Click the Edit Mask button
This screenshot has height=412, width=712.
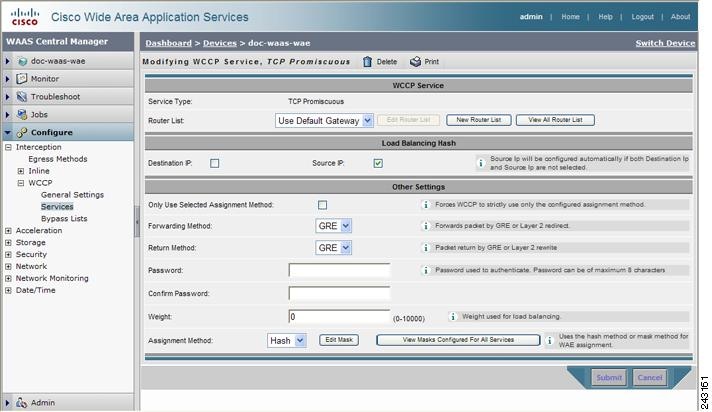(339, 340)
